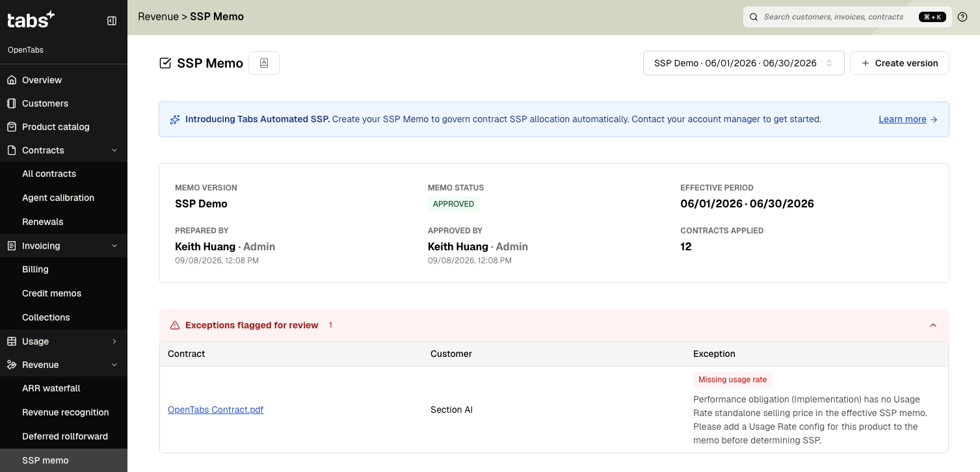Screen dimensions: 980x472
Task: Expand the Usage sidebar section chevron
Action: (x=114, y=341)
